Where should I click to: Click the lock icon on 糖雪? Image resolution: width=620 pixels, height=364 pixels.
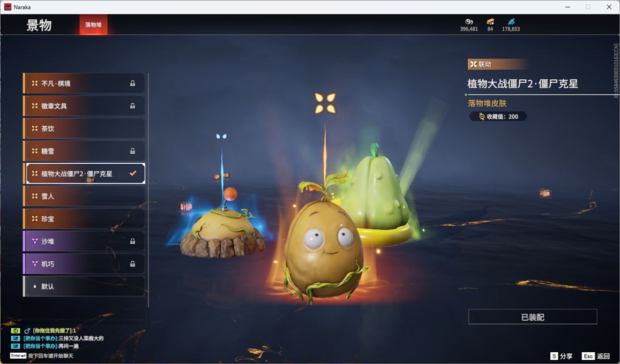(132, 151)
